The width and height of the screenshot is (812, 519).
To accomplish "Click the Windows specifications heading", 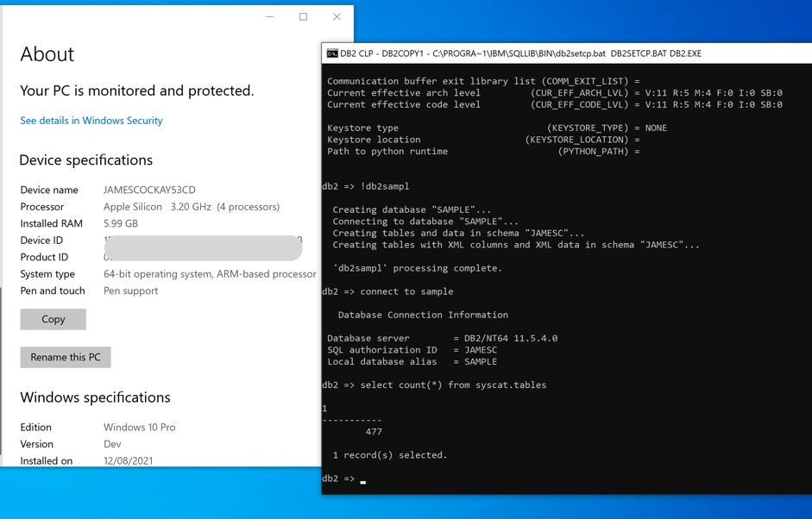I will (x=95, y=397).
